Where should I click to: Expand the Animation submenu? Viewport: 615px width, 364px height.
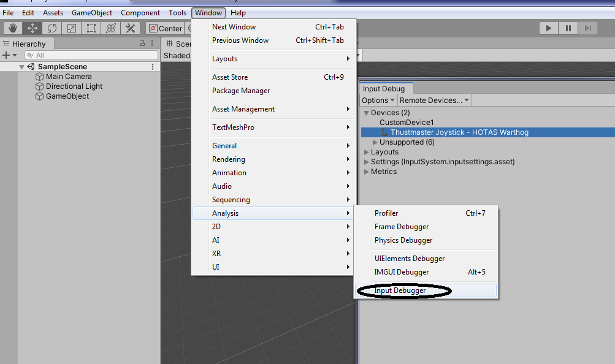(x=274, y=173)
